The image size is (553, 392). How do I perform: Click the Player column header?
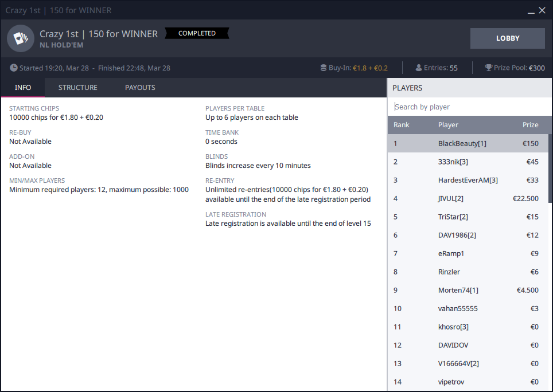point(448,125)
